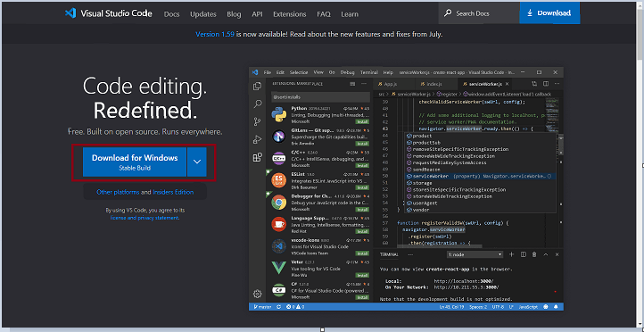The width and height of the screenshot is (644, 332).
Task: Open the 1: node terminal dropdown
Action: click(475, 254)
